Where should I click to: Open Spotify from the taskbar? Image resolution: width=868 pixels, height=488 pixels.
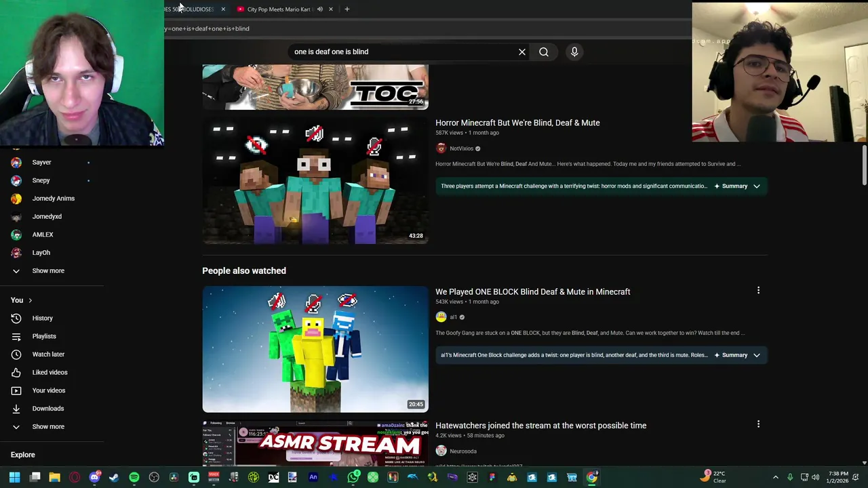[x=134, y=477]
